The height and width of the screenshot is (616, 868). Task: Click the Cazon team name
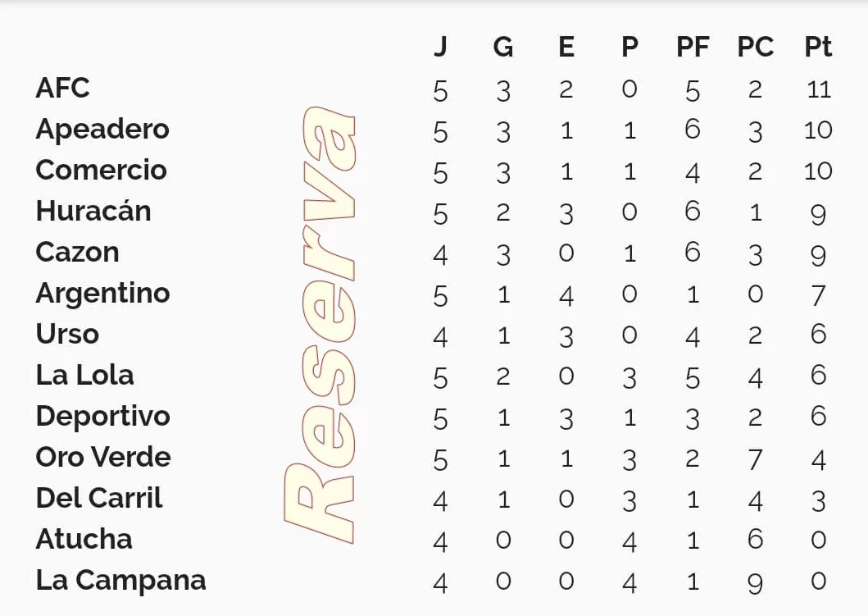[x=77, y=252]
